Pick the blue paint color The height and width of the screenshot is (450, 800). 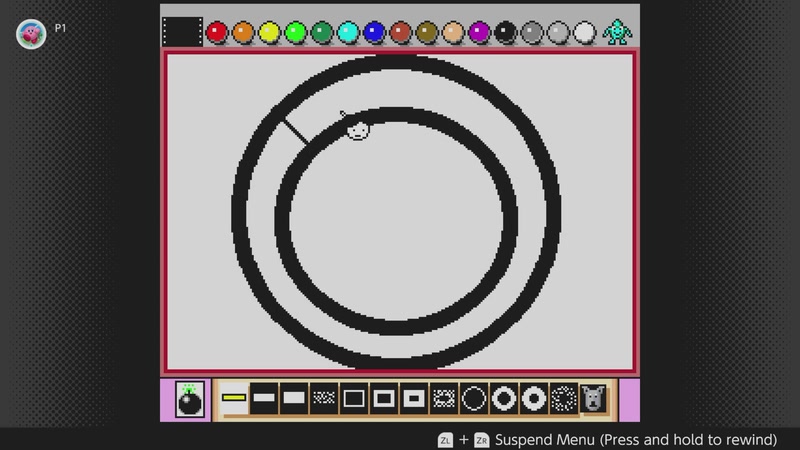(374, 32)
